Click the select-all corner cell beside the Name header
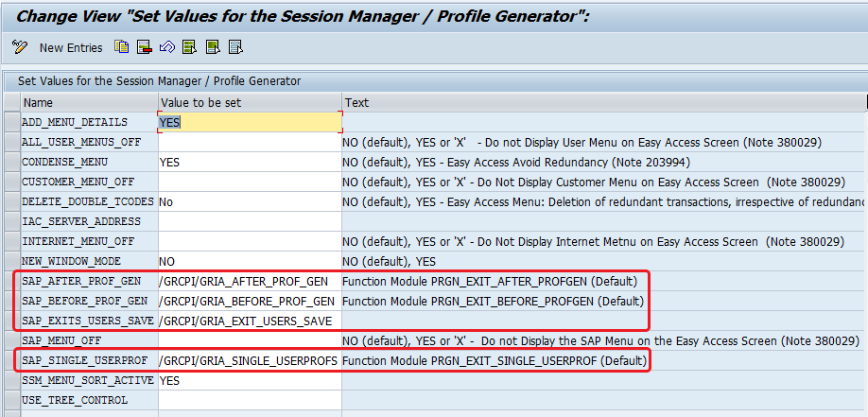 (x=11, y=102)
